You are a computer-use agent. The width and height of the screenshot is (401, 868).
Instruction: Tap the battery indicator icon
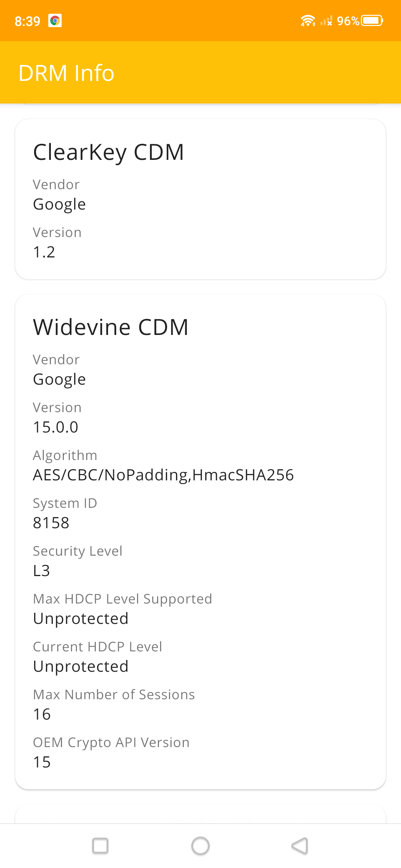point(372,20)
